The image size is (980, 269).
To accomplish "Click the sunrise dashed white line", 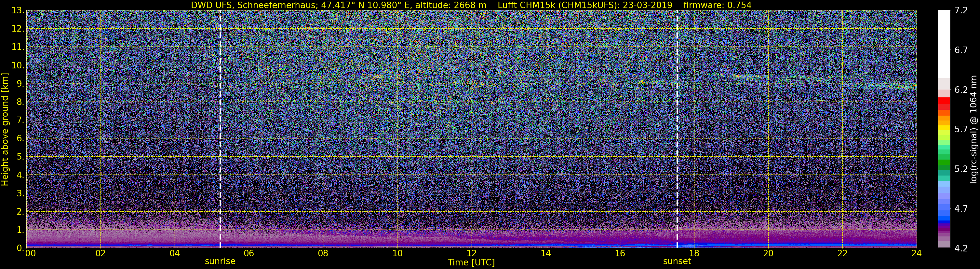I will coord(220,129).
